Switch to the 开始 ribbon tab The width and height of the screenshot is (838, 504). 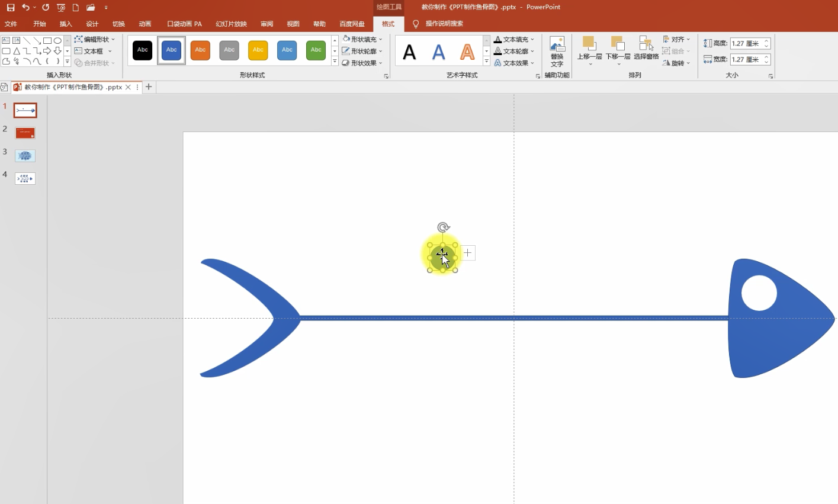click(40, 24)
